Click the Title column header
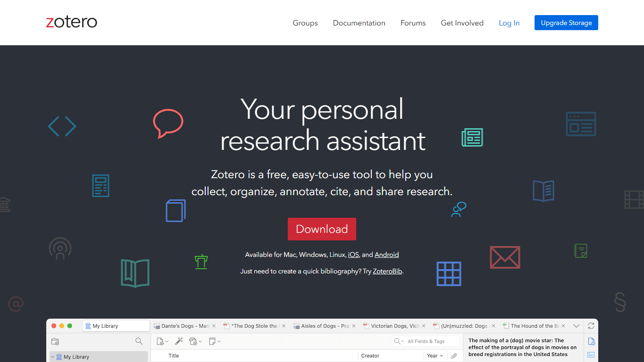 pyautogui.click(x=174, y=356)
